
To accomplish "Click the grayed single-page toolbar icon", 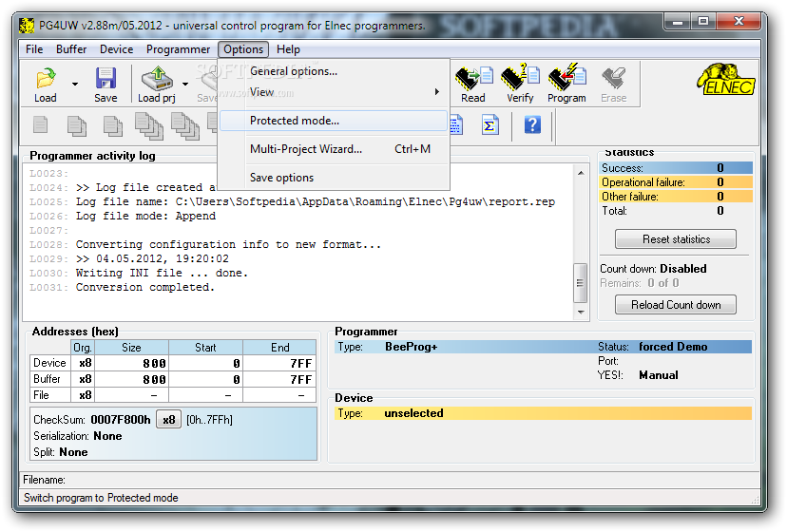I will pos(40,124).
